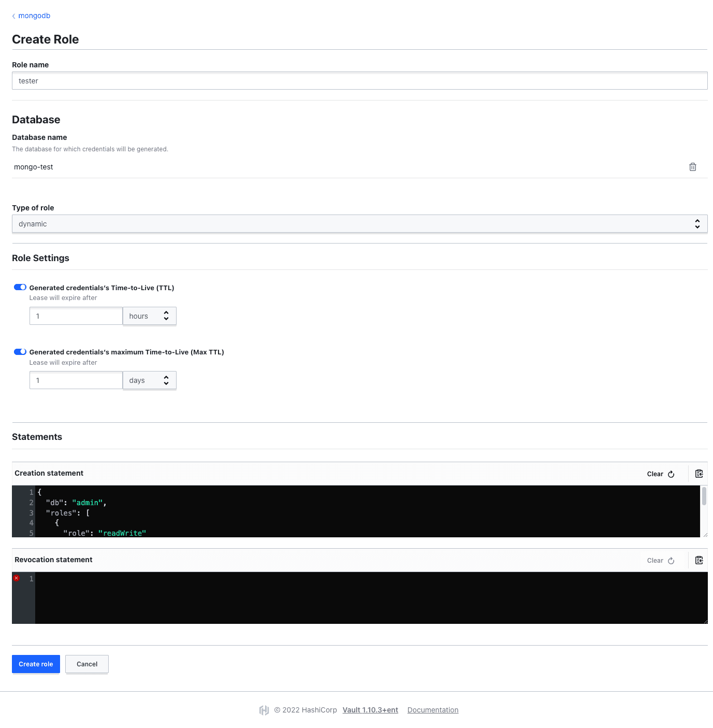Click the "admin" value in Creation statement
The width and height of the screenshot is (713, 728).
pos(88,503)
